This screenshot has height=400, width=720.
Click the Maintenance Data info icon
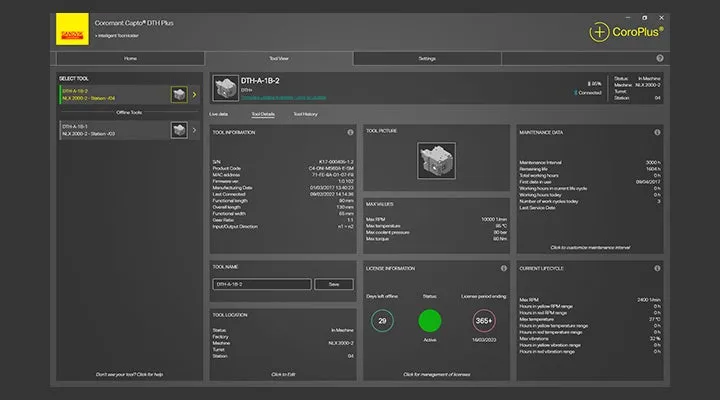(657, 132)
